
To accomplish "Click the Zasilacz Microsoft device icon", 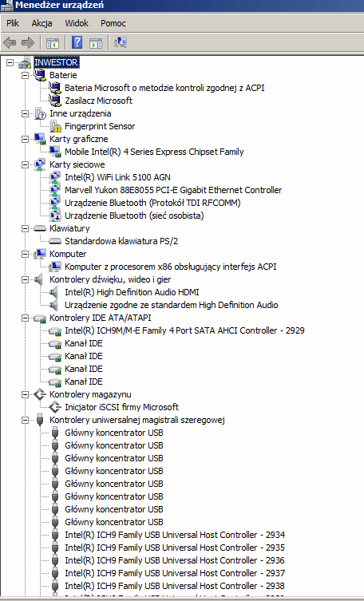I will [x=55, y=101].
